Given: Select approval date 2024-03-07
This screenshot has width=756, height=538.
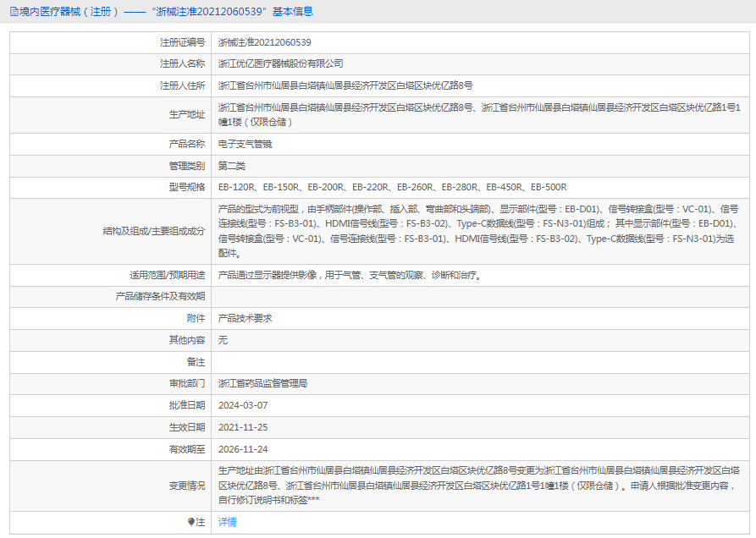Looking at the screenshot, I should (x=243, y=405).
